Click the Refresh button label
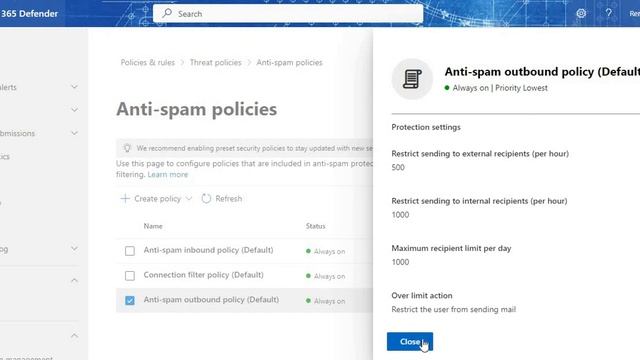This screenshot has width=640, height=360. tap(229, 198)
